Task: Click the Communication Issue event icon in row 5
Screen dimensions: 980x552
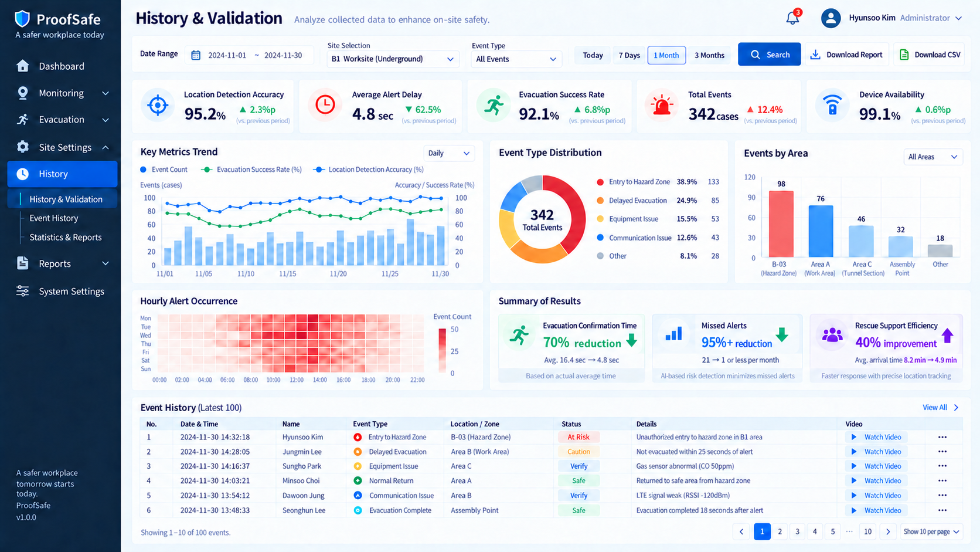Action: click(358, 496)
